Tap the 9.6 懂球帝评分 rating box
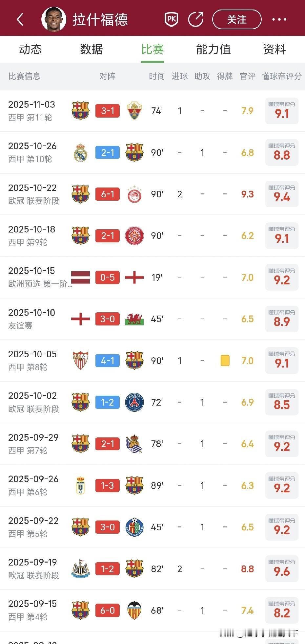 [282, 569]
